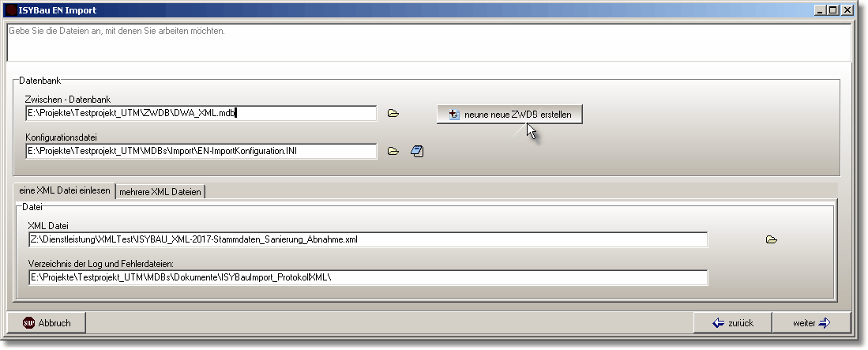Go back with zurück
The width and height of the screenshot is (868, 350).
[732, 323]
